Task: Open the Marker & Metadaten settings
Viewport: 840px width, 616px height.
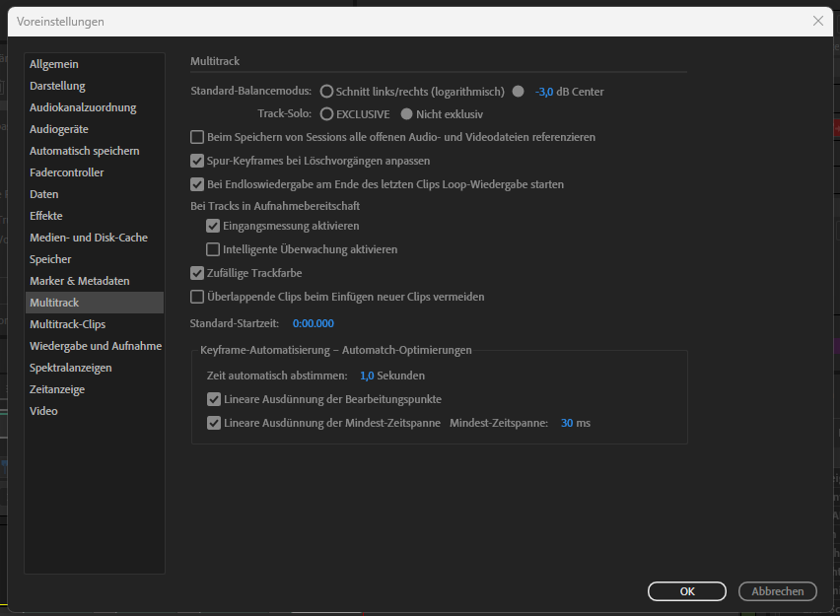Action: [82, 280]
